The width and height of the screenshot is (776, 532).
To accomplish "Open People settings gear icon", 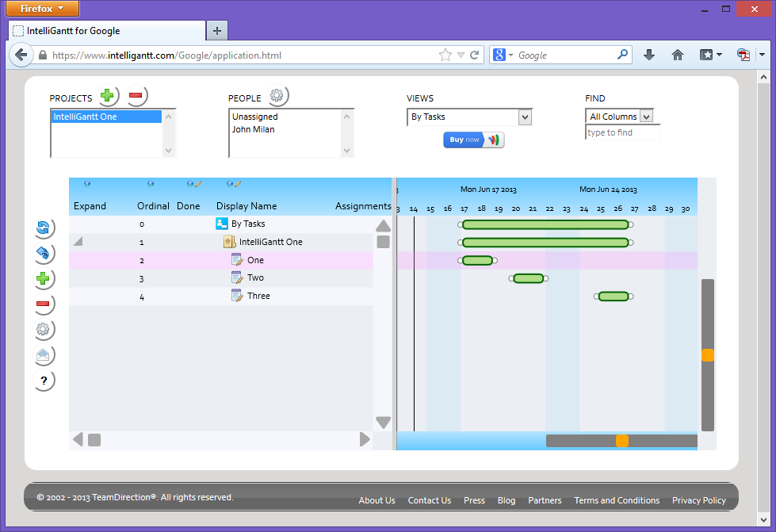I will (x=277, y=95).
